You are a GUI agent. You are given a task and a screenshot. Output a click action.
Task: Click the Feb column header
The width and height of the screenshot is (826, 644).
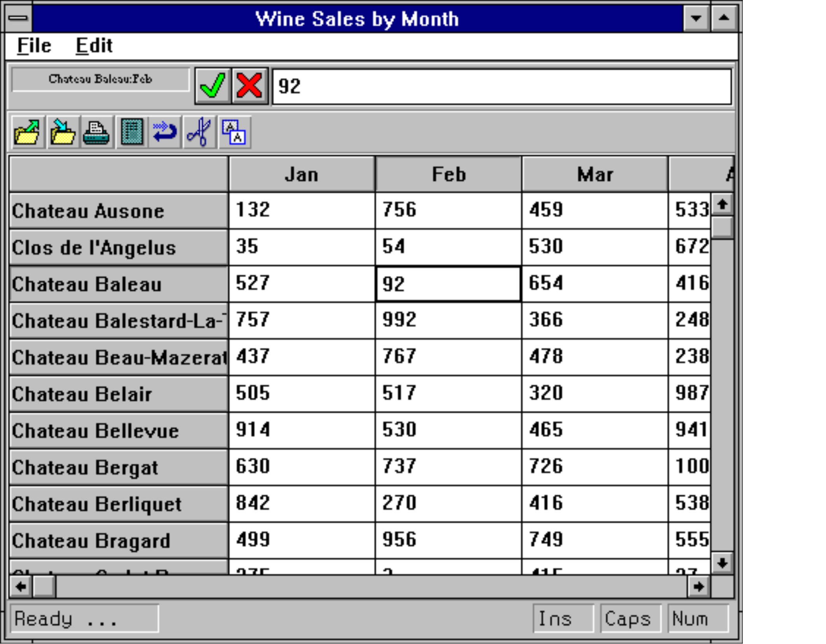coord(448,174)
